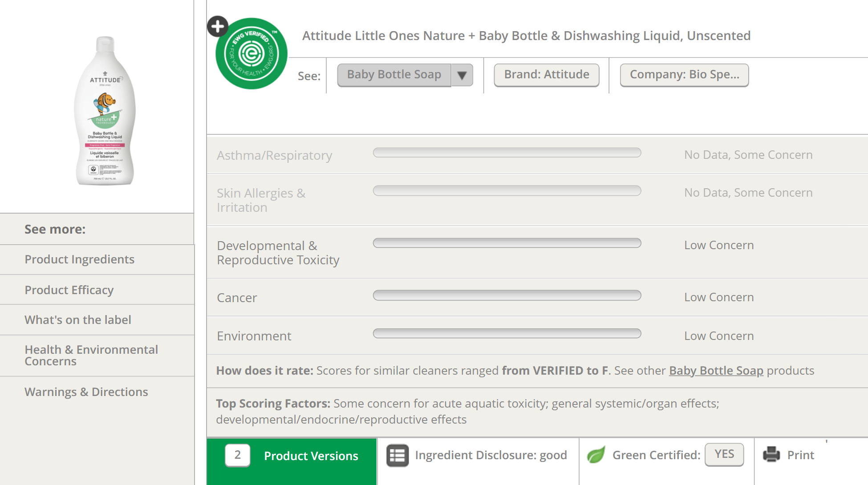Go to Product Ingredients section
Screen dimensions: 868x485
coord(97,259)
